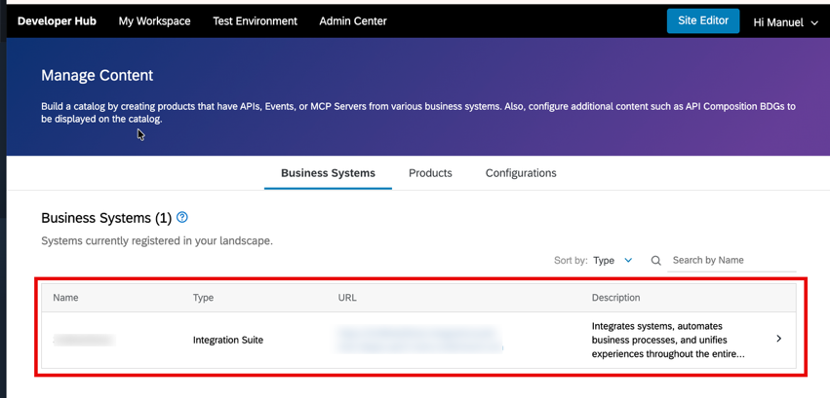Click the Name column header

65,298
